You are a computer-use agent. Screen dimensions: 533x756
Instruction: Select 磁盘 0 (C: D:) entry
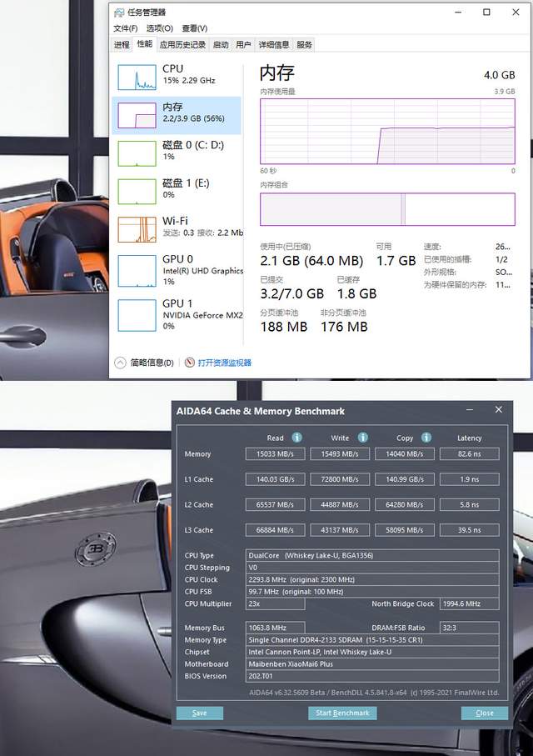pyautogui.click(x=177, y=153)
